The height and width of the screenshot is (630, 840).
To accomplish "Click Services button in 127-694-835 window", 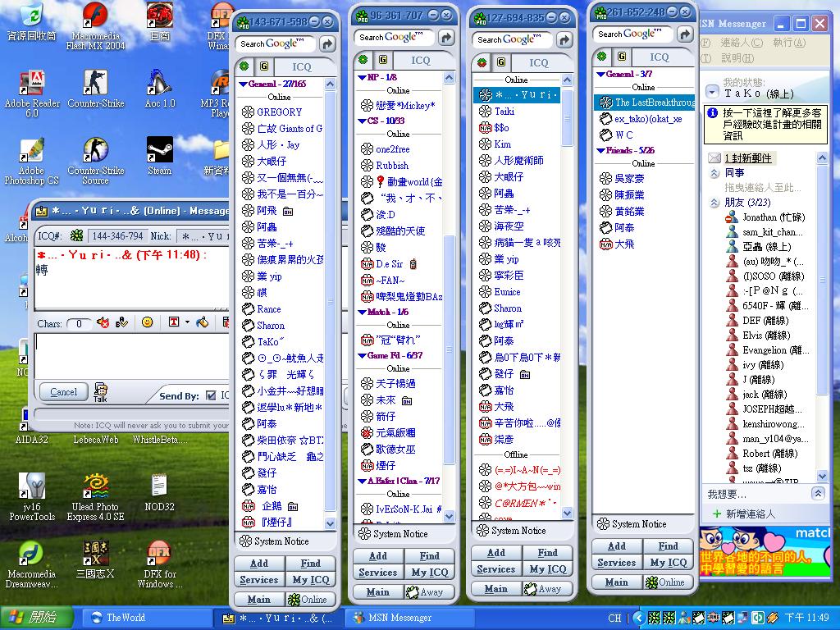I will point(496,569).
